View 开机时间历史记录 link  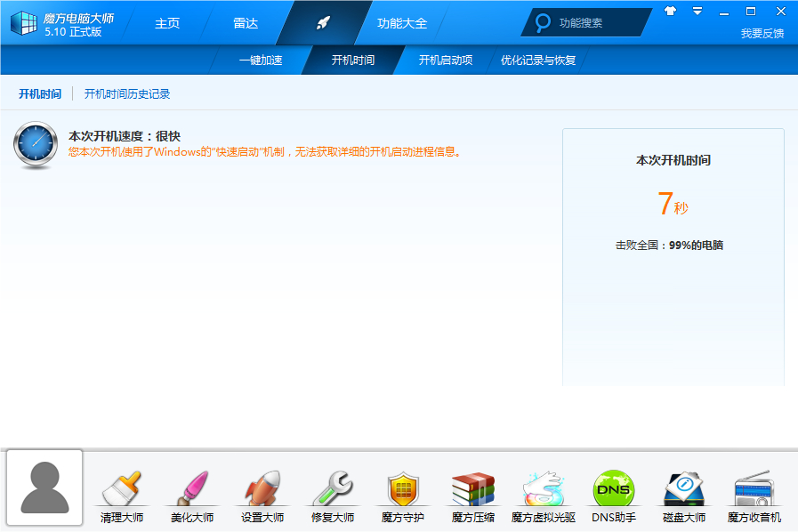point(127,93)
